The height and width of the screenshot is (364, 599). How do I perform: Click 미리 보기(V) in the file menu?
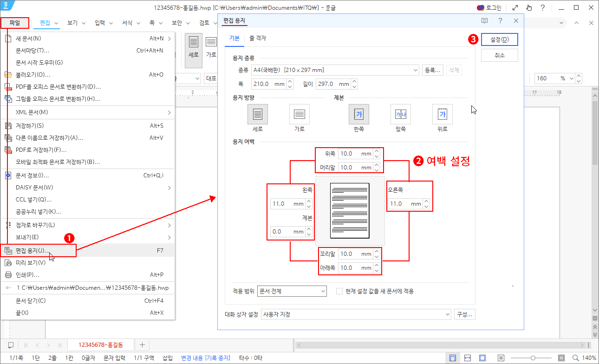pos(31,263)
